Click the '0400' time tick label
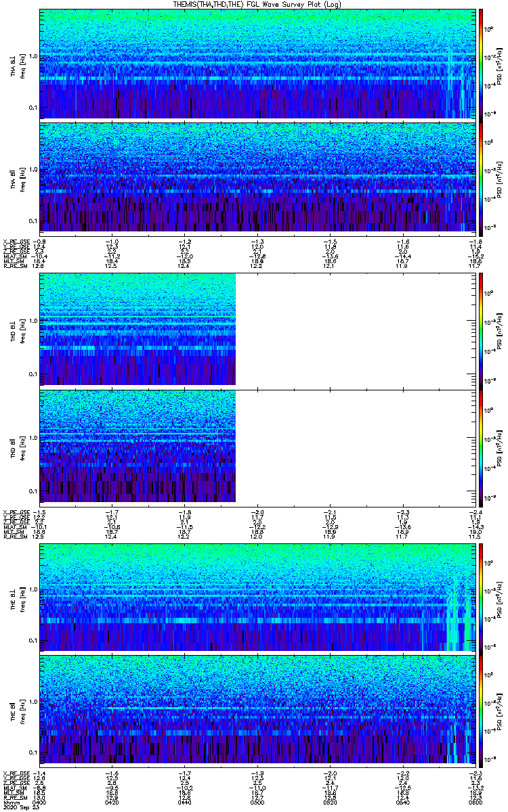 (x=41, y=802)
